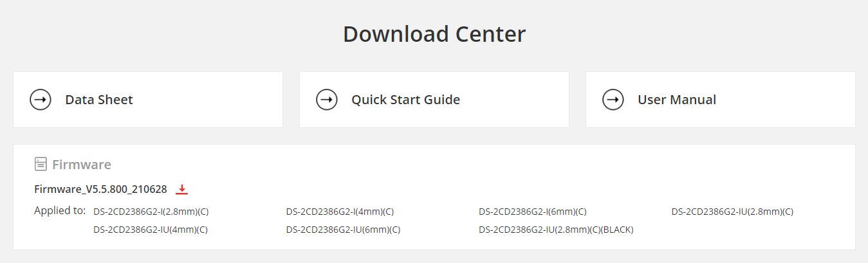Click the arrow icon beside Quick Start Guide
The width and height of the screenshot is (868, 263).
(327, 100)
